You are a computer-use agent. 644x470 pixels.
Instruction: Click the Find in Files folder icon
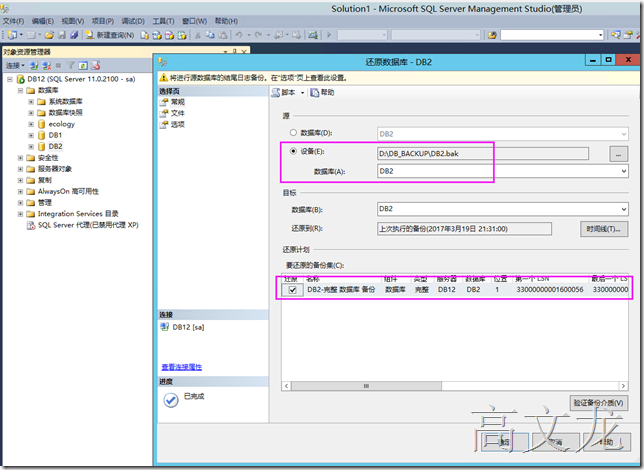point(492,35)
